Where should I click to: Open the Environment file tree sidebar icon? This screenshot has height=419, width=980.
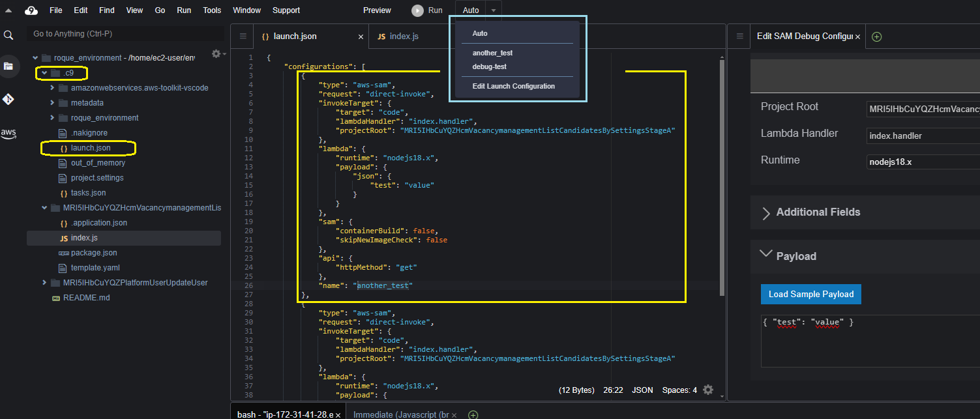click(8, 66)
